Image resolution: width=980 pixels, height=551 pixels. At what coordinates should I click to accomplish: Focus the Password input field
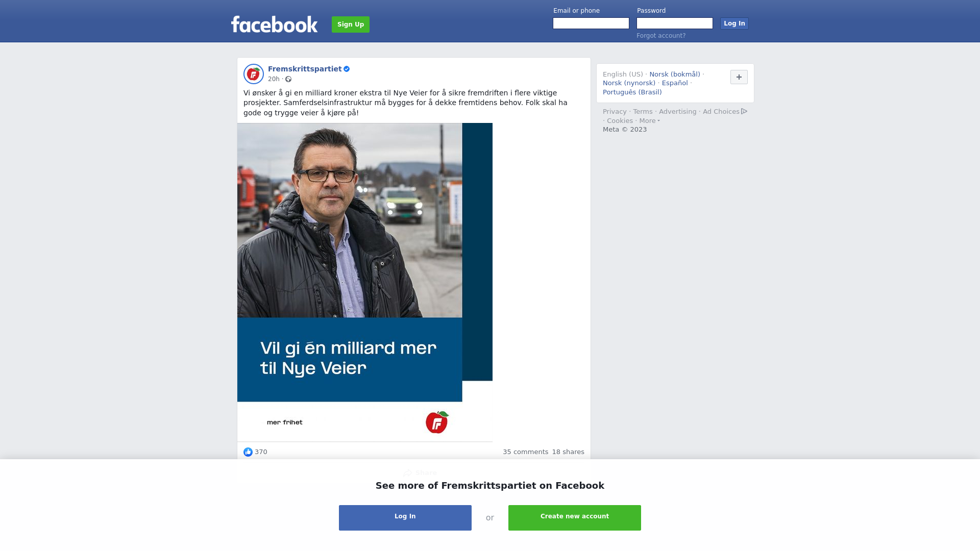click(675, 23)
